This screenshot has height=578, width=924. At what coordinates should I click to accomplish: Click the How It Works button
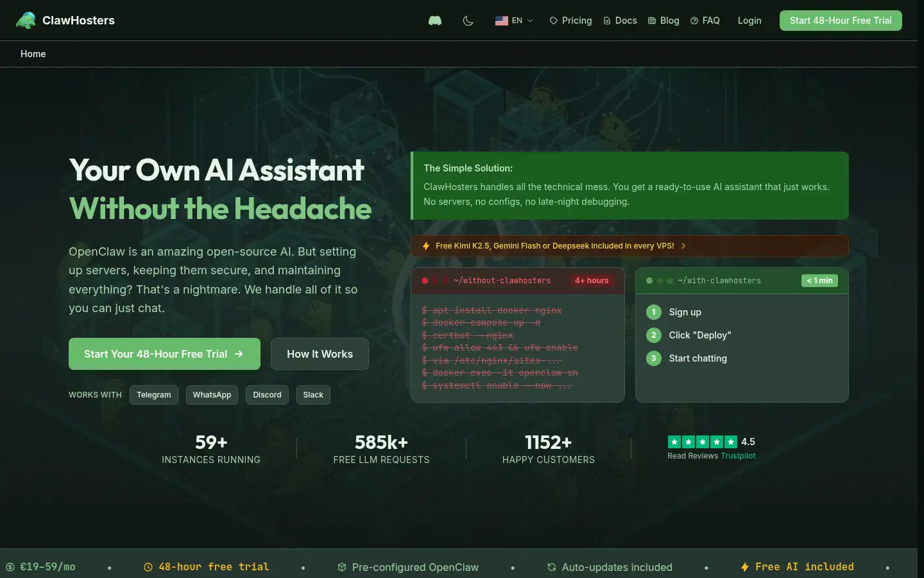[x=320, y=354]
